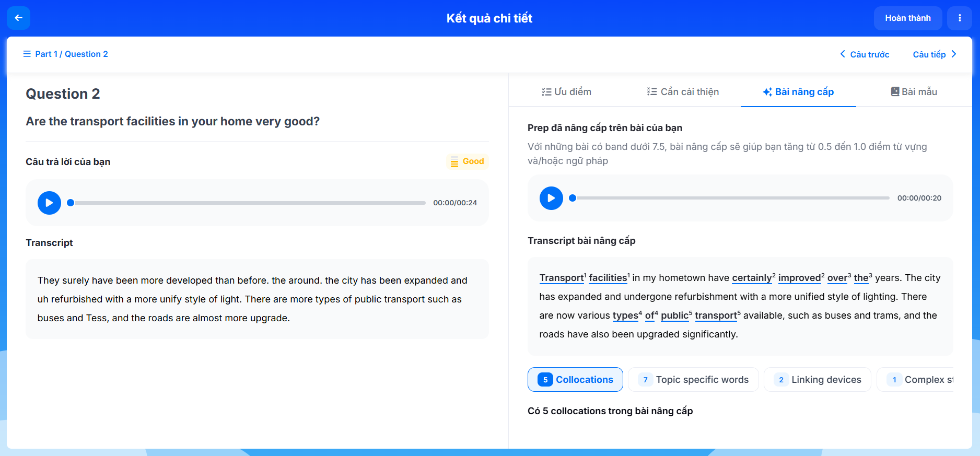
Task: Switch to the Ưu điểm tab
Action: click(566, 92)
